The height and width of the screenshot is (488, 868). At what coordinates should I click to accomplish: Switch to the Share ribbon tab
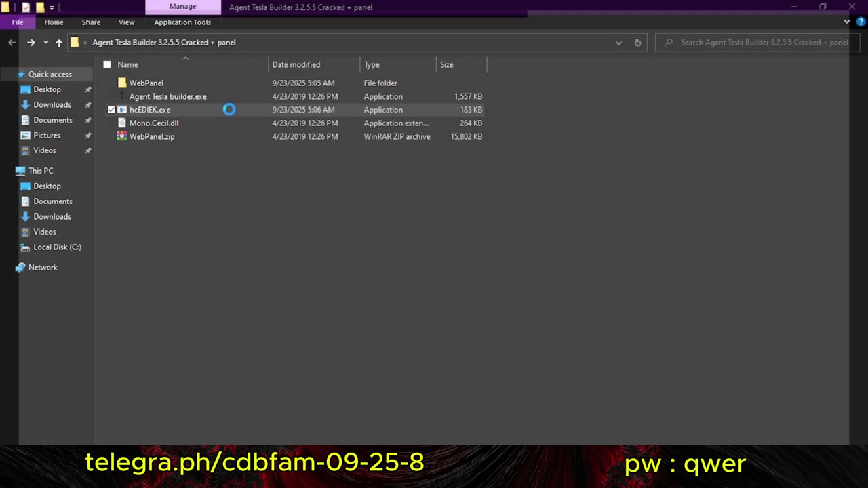(x=91, y=22)
